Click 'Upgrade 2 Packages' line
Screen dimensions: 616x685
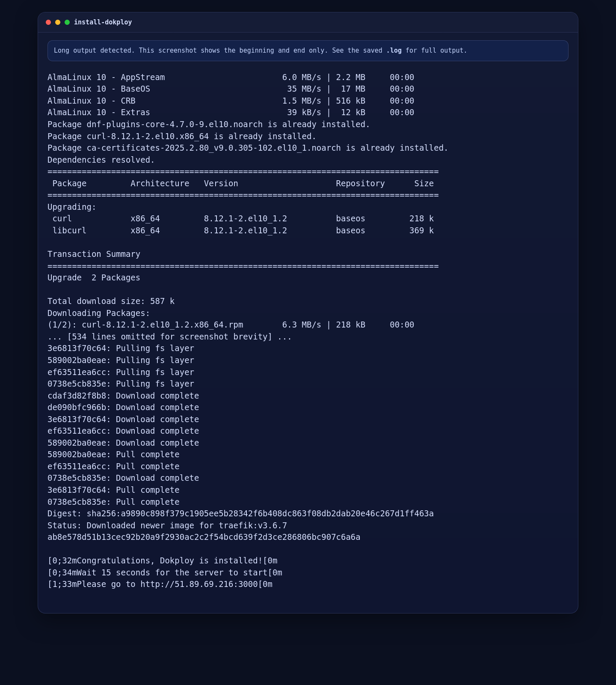tap(94, 278)
